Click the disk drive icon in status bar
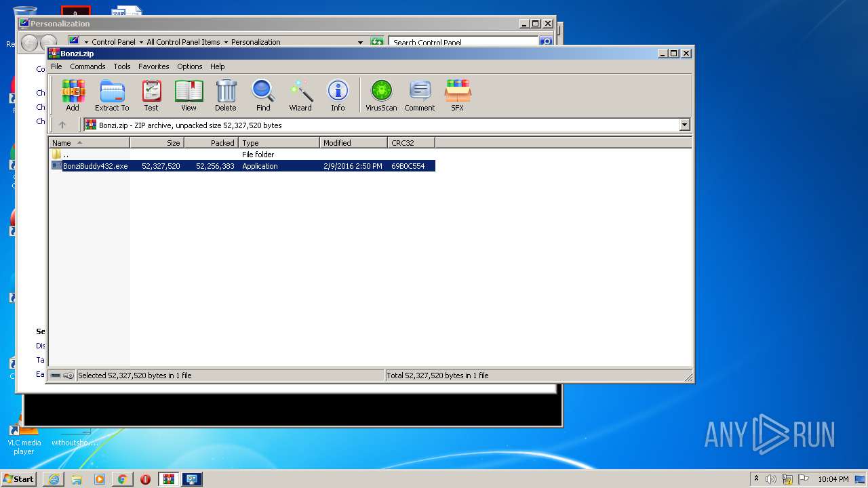Viewport: 868px width, 488px height. pyautogui.click(x=56, y=375)
